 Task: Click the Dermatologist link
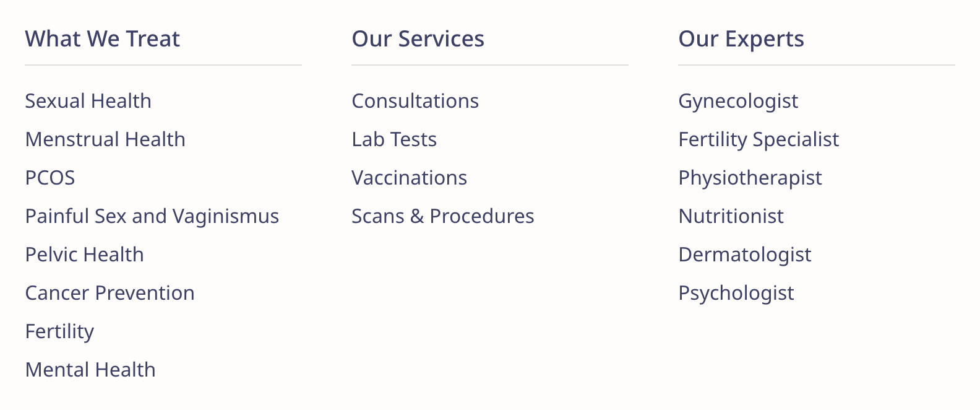pos(745,255)
